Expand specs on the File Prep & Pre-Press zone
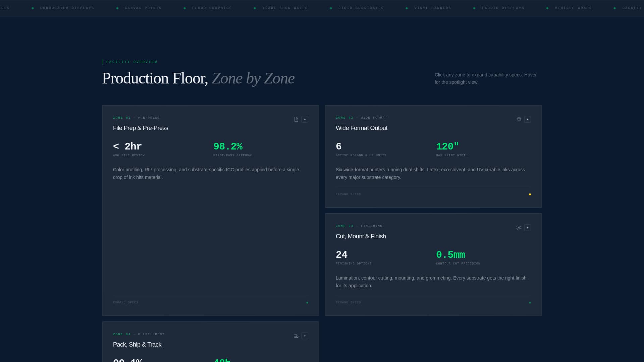 (125, 302)
